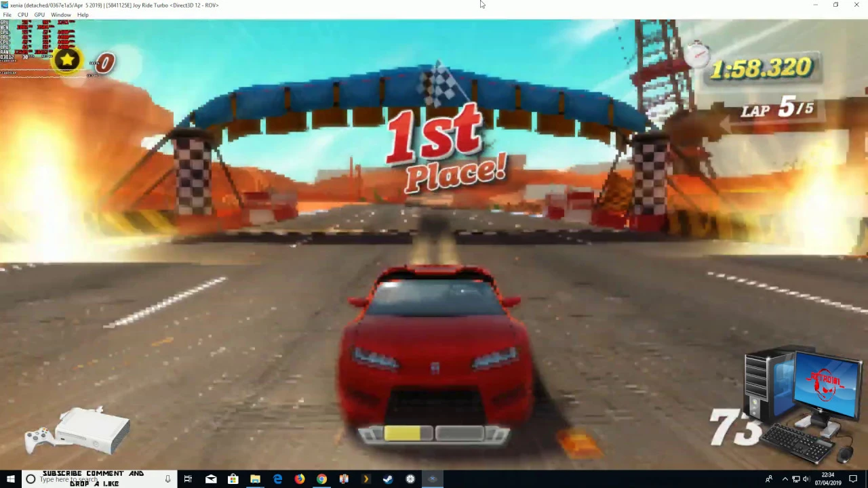Open the Mail app icon
Image resolution: width=868 pixels, height=488 pixels.
click(211, 479)
